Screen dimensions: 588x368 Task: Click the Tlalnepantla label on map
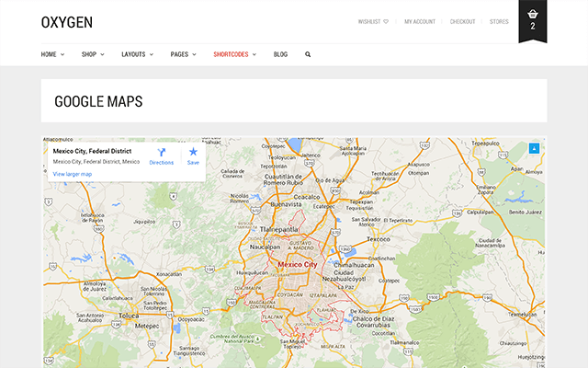279,229
